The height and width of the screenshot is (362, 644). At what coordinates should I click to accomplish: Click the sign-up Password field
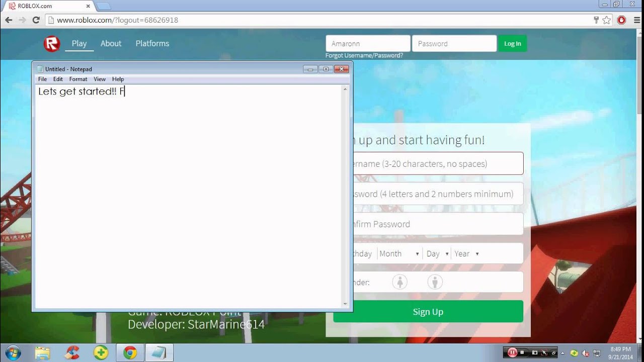[x=438, y=194]
